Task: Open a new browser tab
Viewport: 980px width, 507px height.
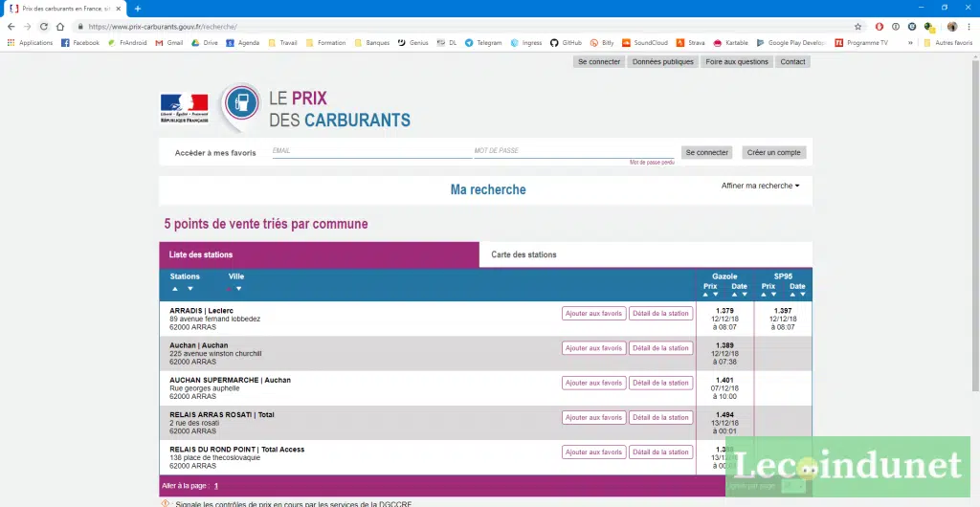Action: pyautogui.click(x=138, y=9)
